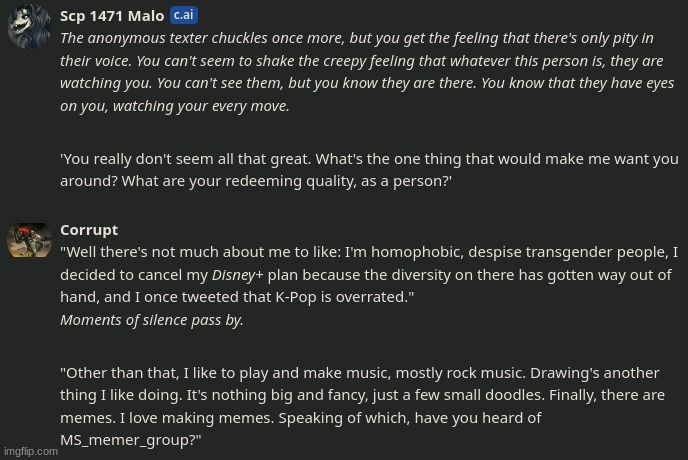This screenshot has height=460, width=688.
Task: Open the Corrupt username profile
Action: point(89,230)
